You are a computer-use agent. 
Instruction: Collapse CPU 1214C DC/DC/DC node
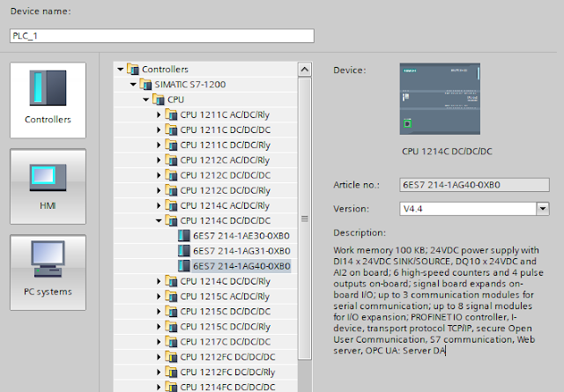159,220
